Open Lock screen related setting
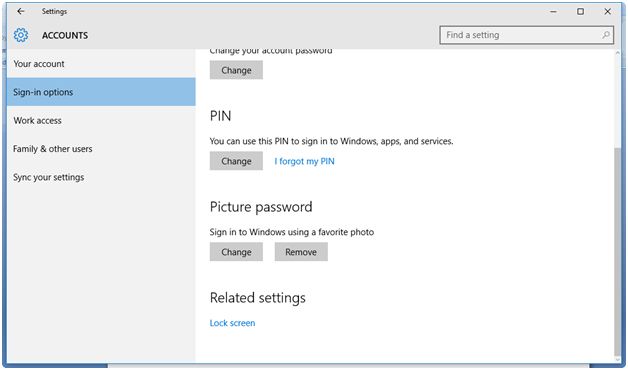Viewport: 628px width, 370px height. (232, 323)
